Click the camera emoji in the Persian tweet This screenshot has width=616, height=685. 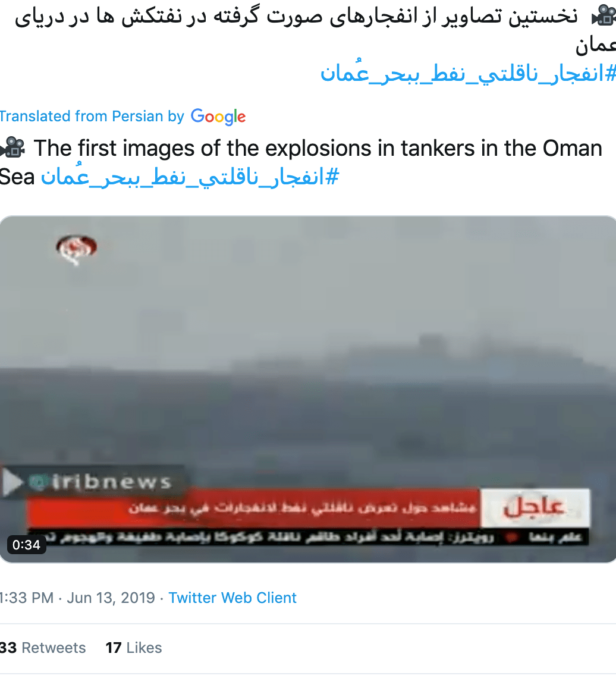(604, 15)
